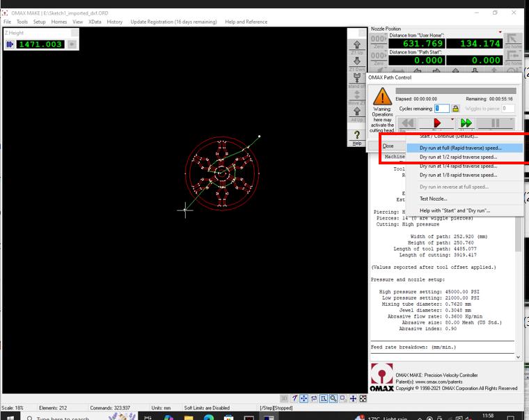This screenshot has height=420, width=529.
Task: Click the Z Height value 1471.003
Action: click(40, 44)
